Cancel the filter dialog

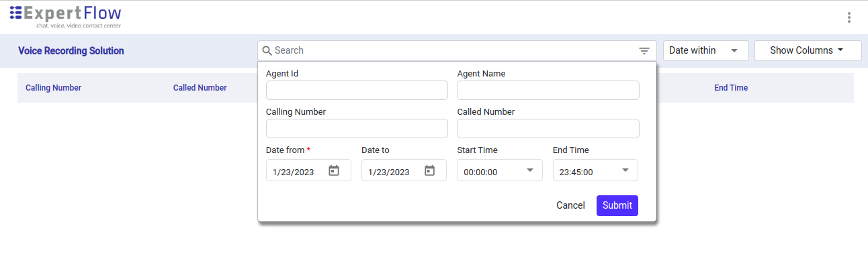point(570,205)
